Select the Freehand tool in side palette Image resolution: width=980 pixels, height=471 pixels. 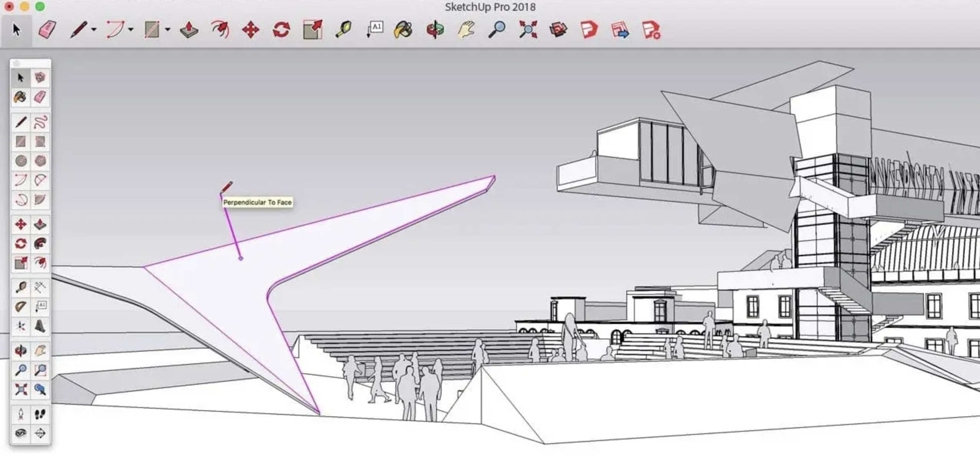(40, 122)
